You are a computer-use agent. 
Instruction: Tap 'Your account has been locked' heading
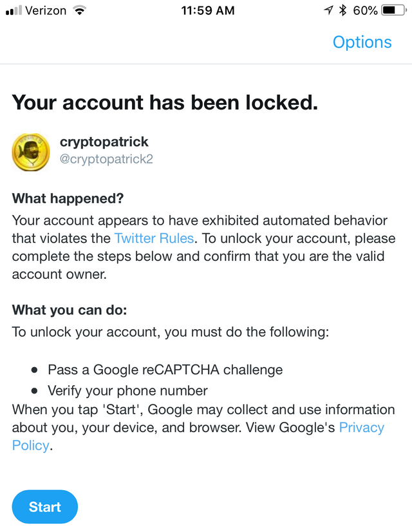pyautogui.click(x=165, y=102)
